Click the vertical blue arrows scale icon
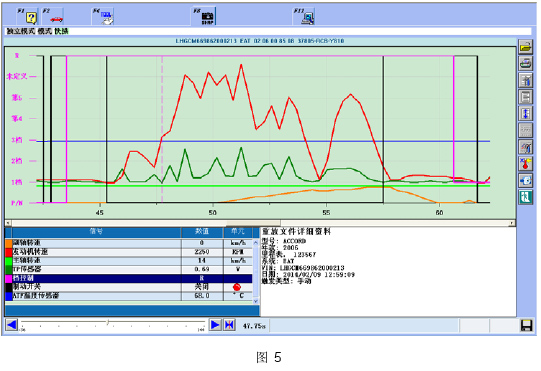Viewport: 541px width, 371px height. pyautogui.click(x=525, y=114)
